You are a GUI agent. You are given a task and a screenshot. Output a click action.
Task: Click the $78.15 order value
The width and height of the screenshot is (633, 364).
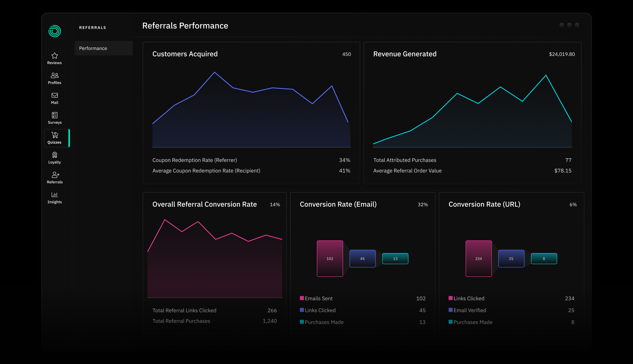point(563,171)
